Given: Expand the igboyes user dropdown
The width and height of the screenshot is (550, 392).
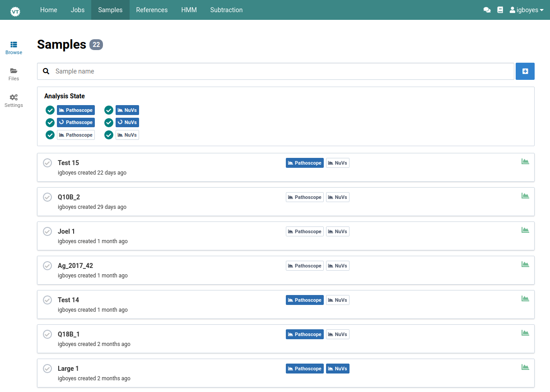Looking at the screenshot, I should 527,10.
